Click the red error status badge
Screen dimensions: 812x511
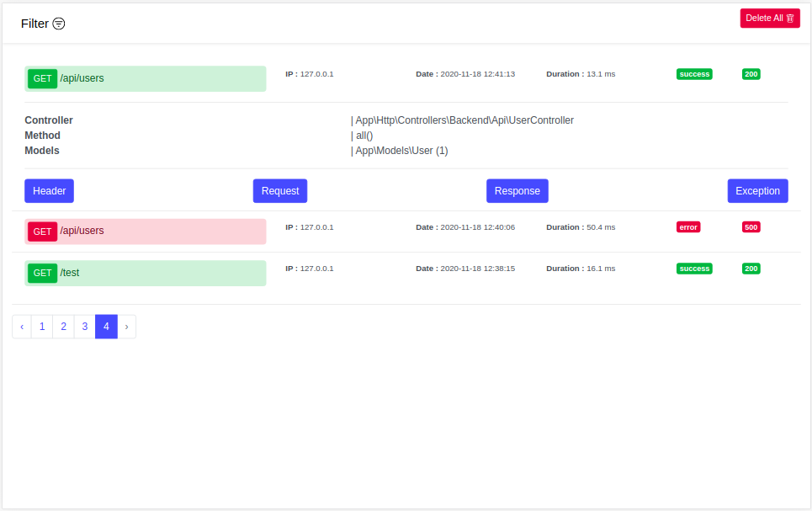[x=688, y=227]
